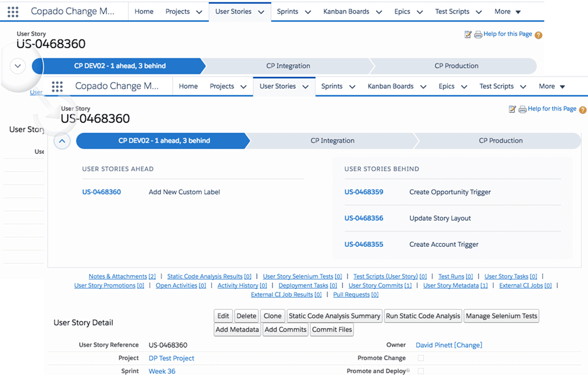The height and width of the screenshot is (375, 588).
Task: Open US-0468355 Create Account Trigger link
Action: (x=364, y=245)
